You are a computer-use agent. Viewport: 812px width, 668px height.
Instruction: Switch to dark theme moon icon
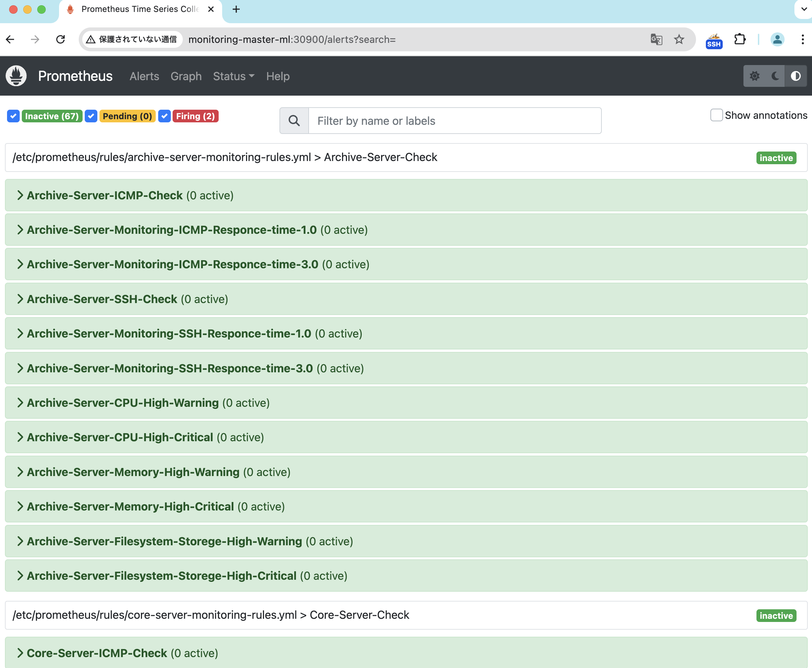[x=775, y=76]
